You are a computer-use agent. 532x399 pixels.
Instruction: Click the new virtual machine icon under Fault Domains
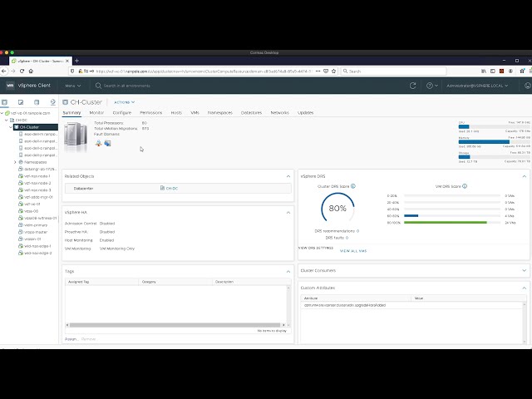[107, 143]
